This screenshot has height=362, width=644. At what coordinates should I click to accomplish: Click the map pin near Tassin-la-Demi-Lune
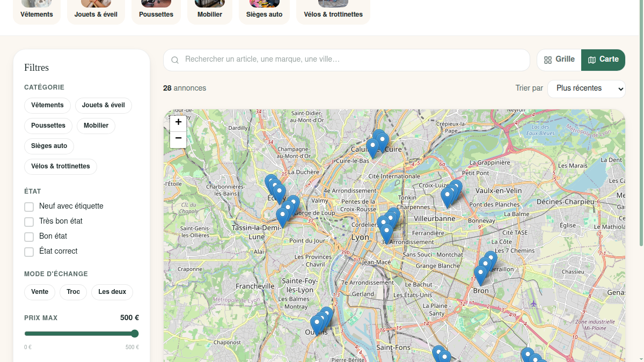(282, 217)
